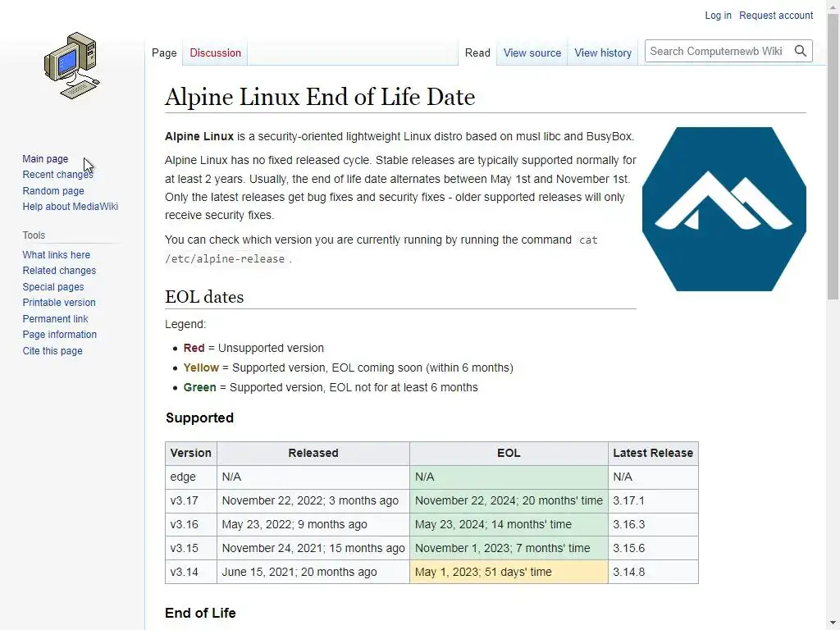This screenshot has height=630, width=840.
Task: Click the 3.16.3 latest release cell
Action: pyautogui.click(x=653, y=524)
